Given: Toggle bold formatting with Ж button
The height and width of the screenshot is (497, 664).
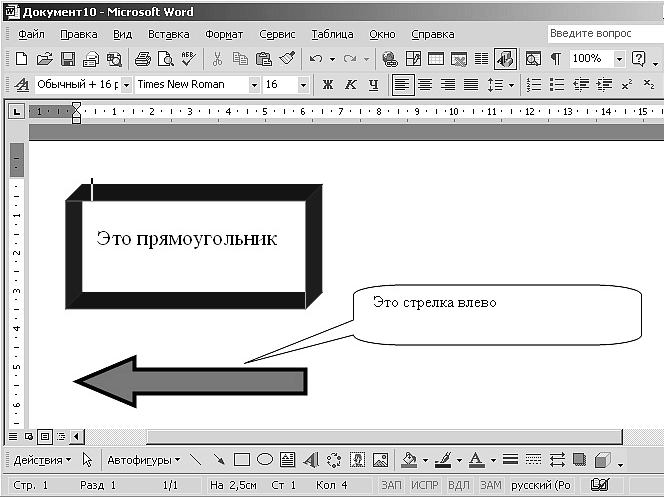Looking at the screenshot, I should point(327,85).
